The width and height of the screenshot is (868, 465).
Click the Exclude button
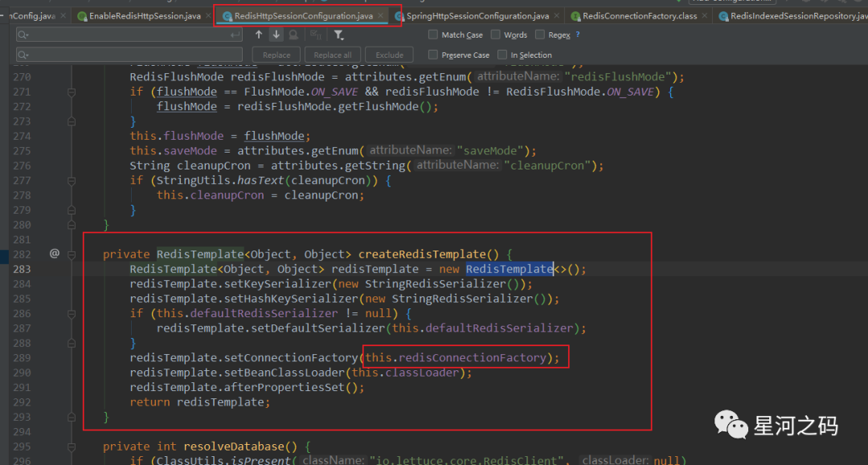click(389, 55)
